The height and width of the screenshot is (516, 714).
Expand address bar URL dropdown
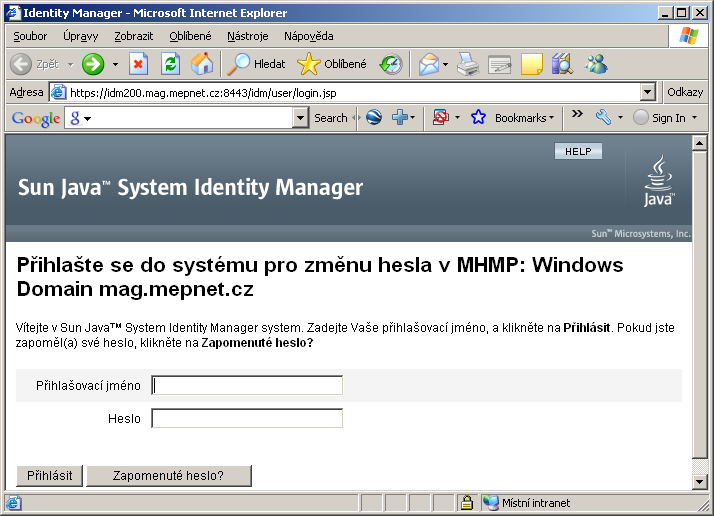[648, 92]
